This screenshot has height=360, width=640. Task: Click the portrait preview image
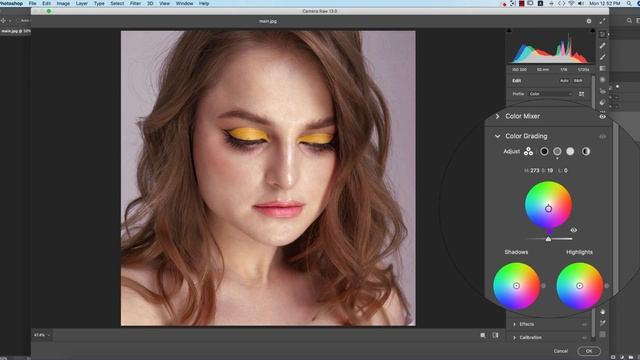coord(268,178)
